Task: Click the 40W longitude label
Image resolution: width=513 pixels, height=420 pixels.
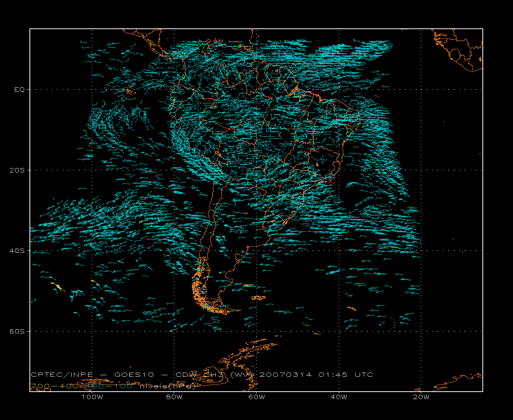Action: coord(339,397)
